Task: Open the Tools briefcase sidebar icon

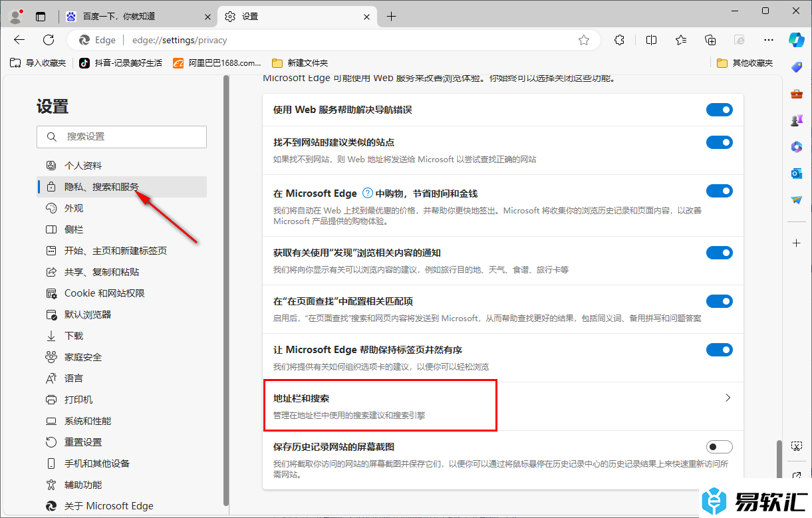Action: click(797, 94)
